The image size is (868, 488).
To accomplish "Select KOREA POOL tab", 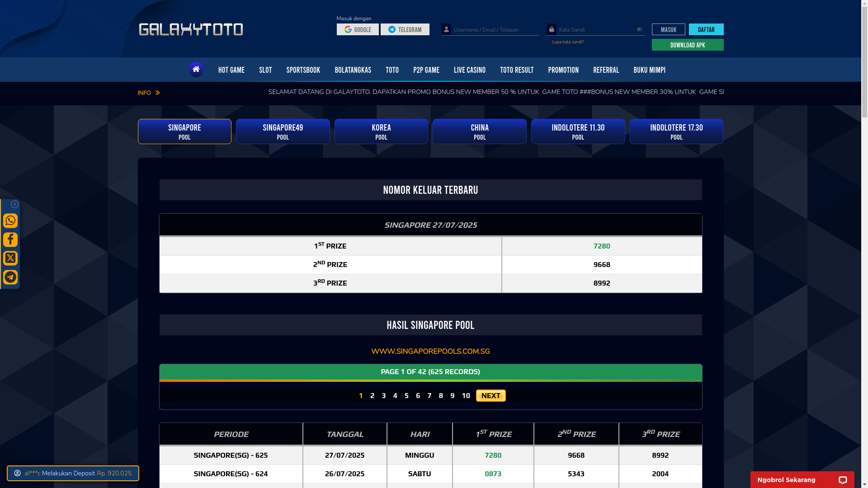I will 381,131.
